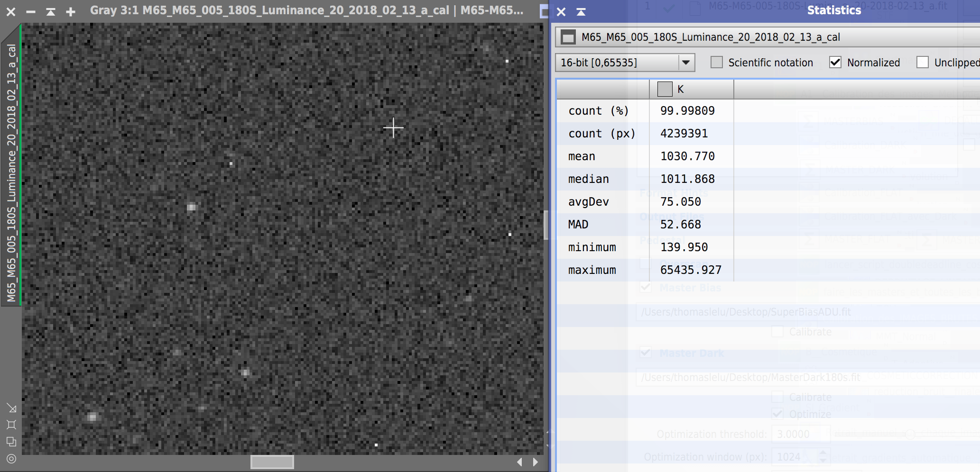Open the Statistics view selector M65_M65_005_180S list
The image size is (980, 472).
[x=768, y=37]
